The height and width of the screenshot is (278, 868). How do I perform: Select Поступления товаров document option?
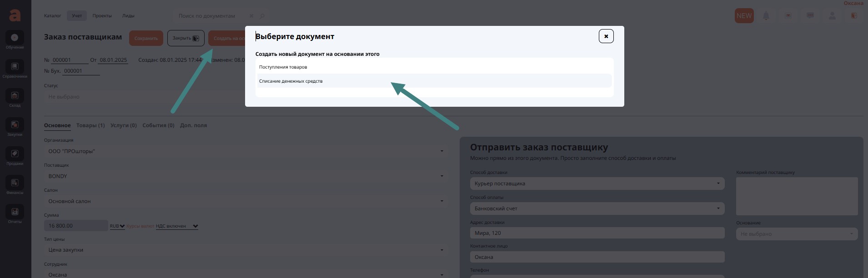point(283,67)
